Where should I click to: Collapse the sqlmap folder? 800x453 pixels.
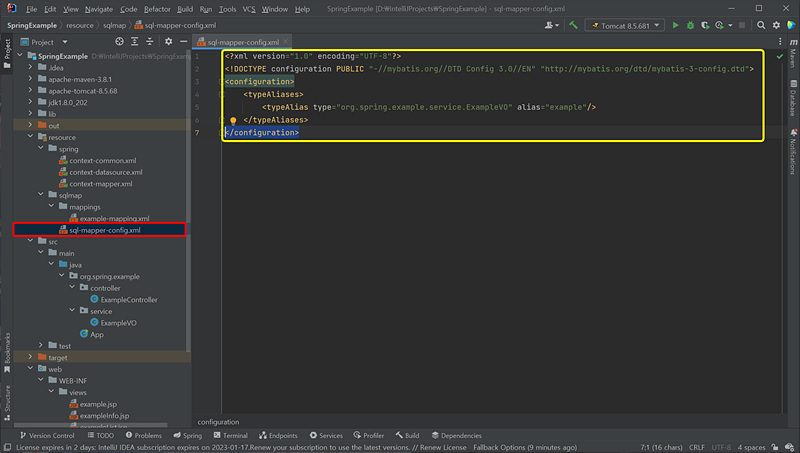point(41,195)
